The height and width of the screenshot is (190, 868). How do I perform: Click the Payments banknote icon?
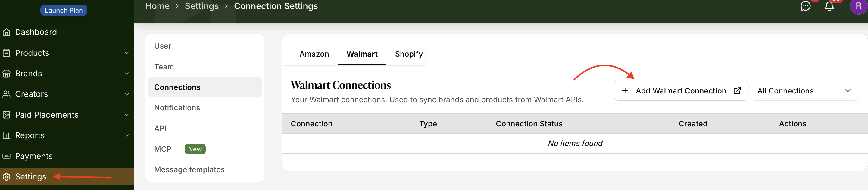6,156
